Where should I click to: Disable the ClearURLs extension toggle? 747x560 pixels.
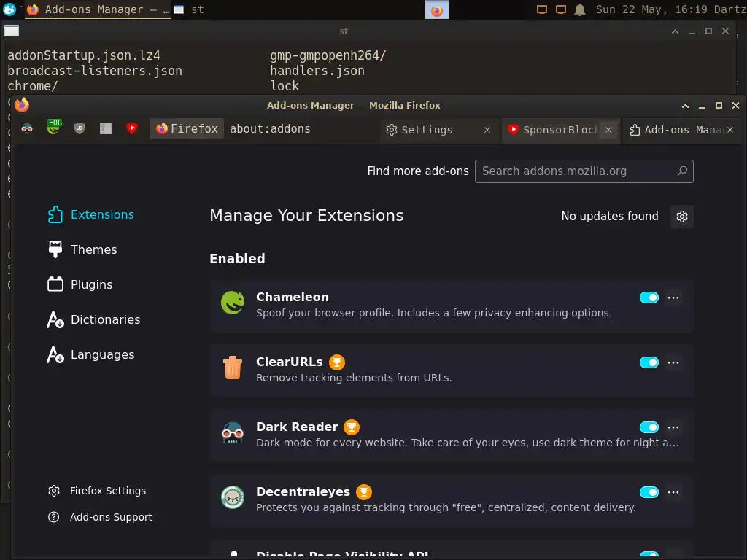[x=649, y=362]
